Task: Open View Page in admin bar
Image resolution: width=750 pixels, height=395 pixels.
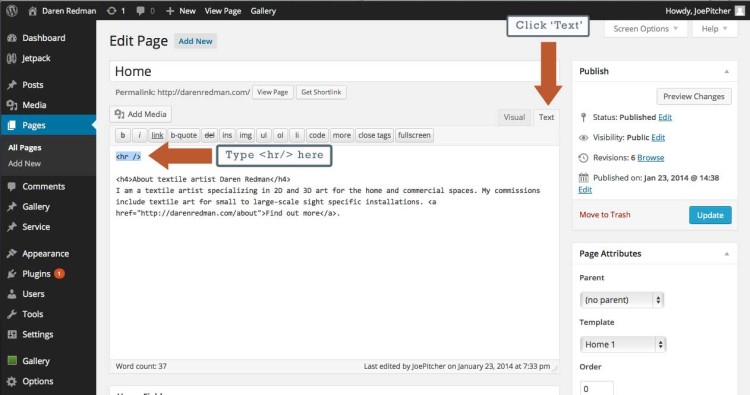Action: click(223, 11)
